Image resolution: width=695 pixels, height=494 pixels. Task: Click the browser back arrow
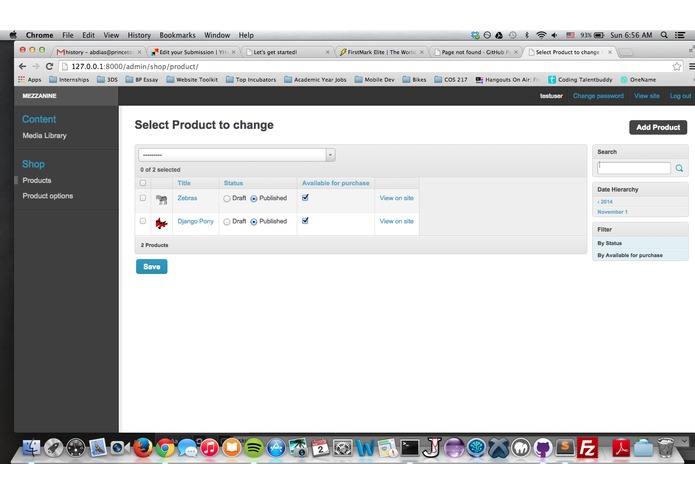[x=22, y=66]
